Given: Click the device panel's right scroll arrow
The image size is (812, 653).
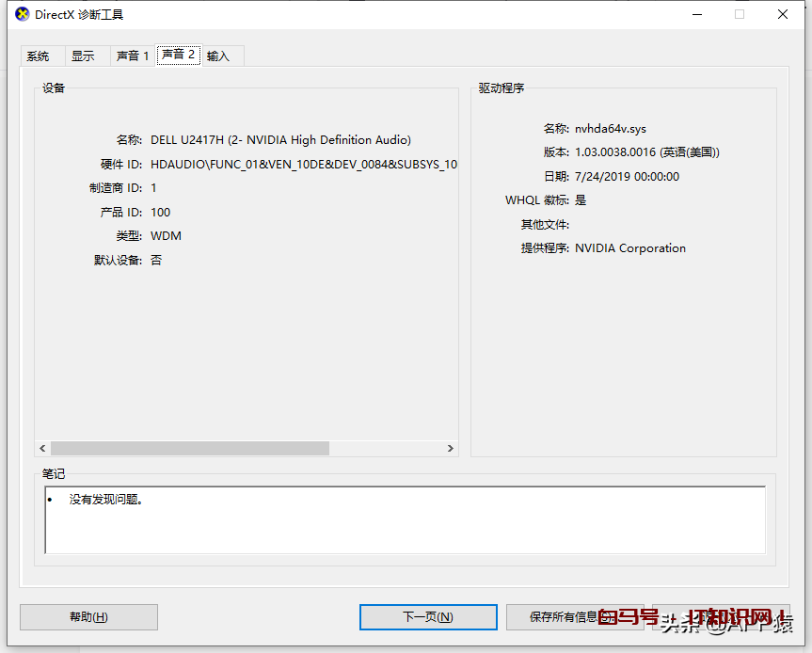Looking at the screenshot, I should coord(451,449).
